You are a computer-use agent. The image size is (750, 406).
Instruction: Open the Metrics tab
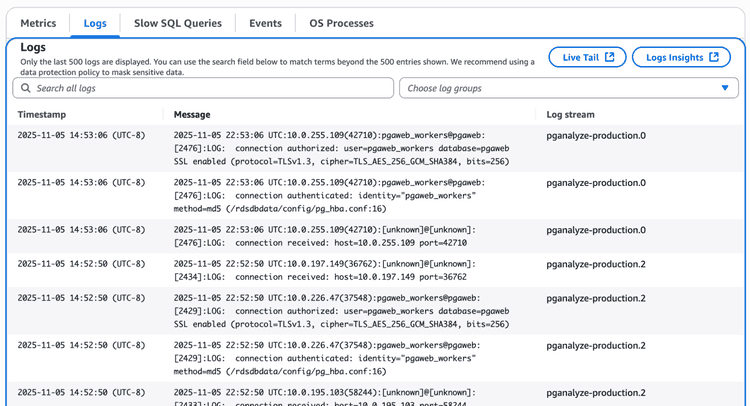pyautogui.click(x=38, y=23)
